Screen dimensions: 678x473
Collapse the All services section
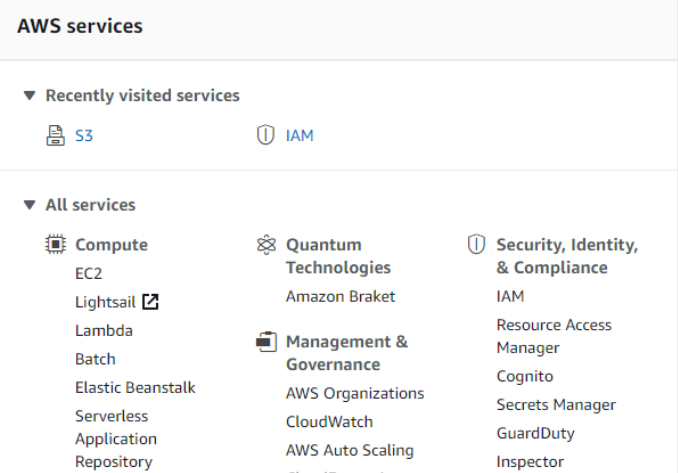pyautogui.click(x=30, y=205)
